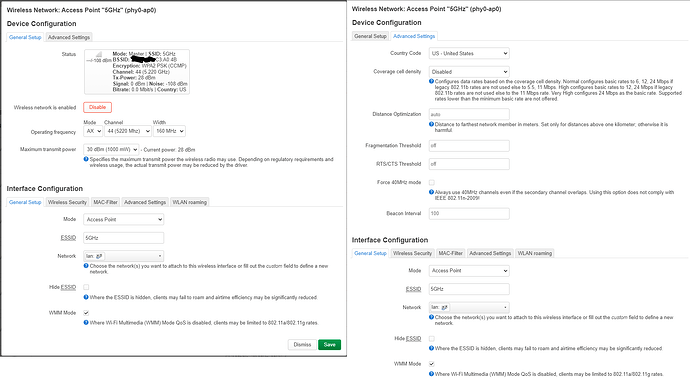Uncheck WMM Mode checkbox in right panel
Screen dimensions: 690x386
pyautogui.click(x=432, y=364)
